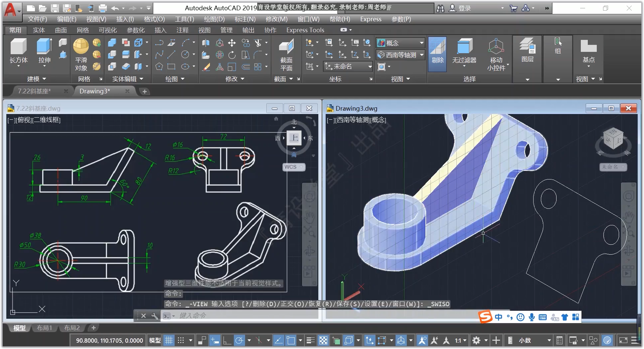
Task: Switch to the 7.22斜基座 document tab
Action: coord(34,91)
